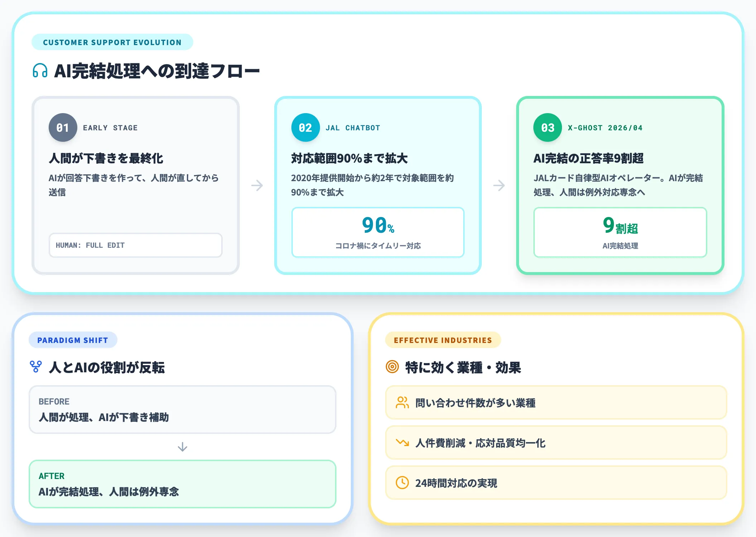
Task: Click the 02 step number circle
Action: pos(305,127)
